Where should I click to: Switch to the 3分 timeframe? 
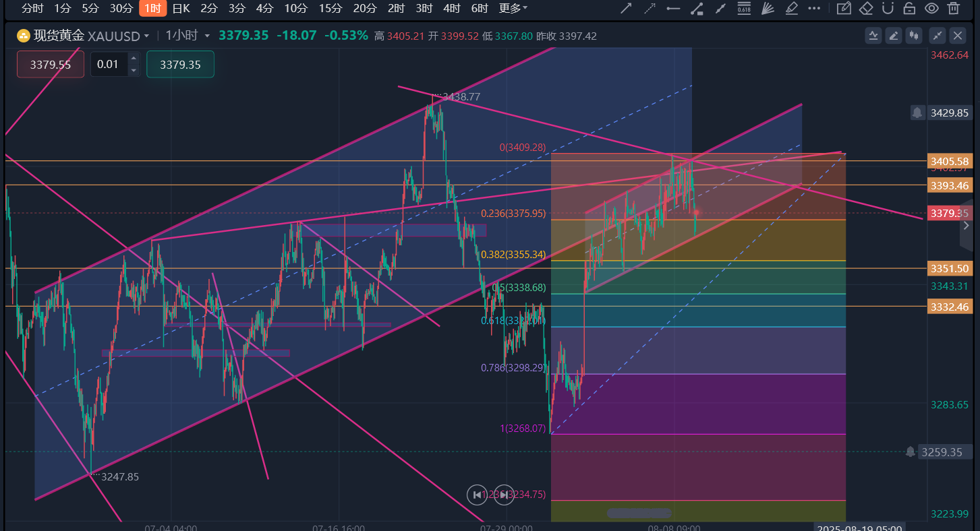(237, 8)
